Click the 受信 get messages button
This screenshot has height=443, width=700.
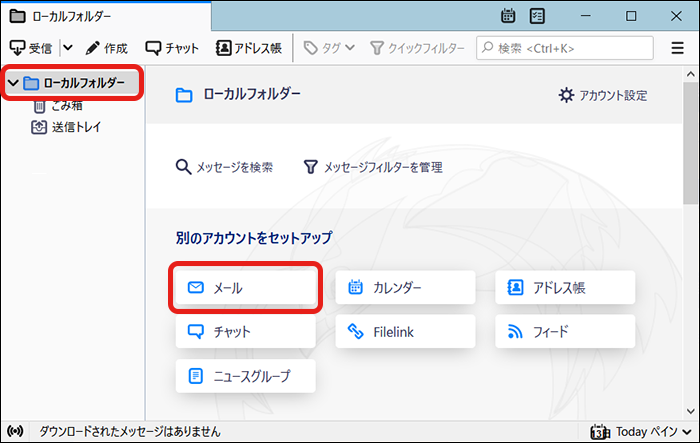(x=31, y=48)
